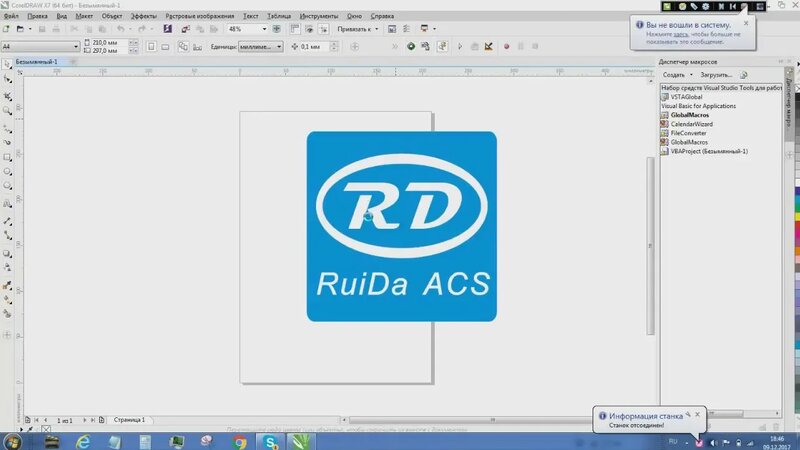800x450 pixels.
Task: Open Google Chrome from the taskbar
Action: (239, 442)
